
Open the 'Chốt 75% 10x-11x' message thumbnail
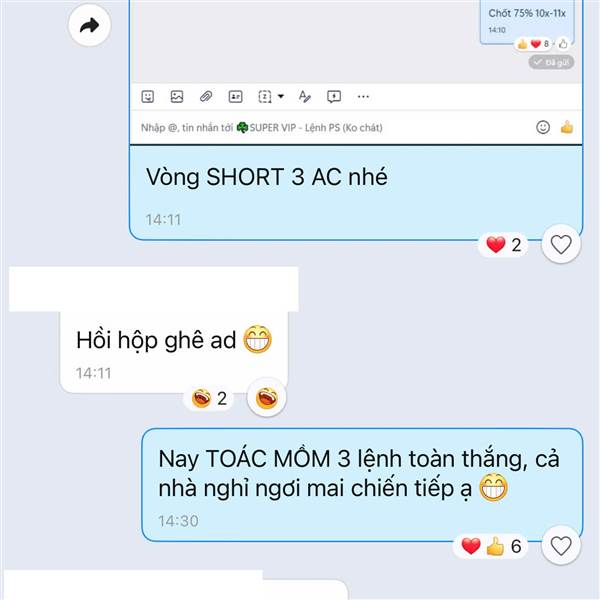point(527,21)
